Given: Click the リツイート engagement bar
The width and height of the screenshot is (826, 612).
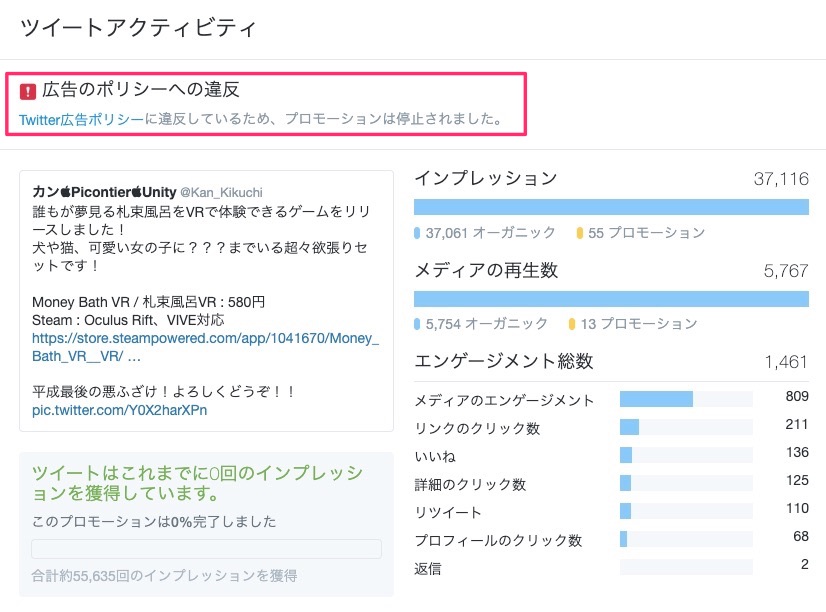Looking at the screenshot, I should tap(686, 510).
